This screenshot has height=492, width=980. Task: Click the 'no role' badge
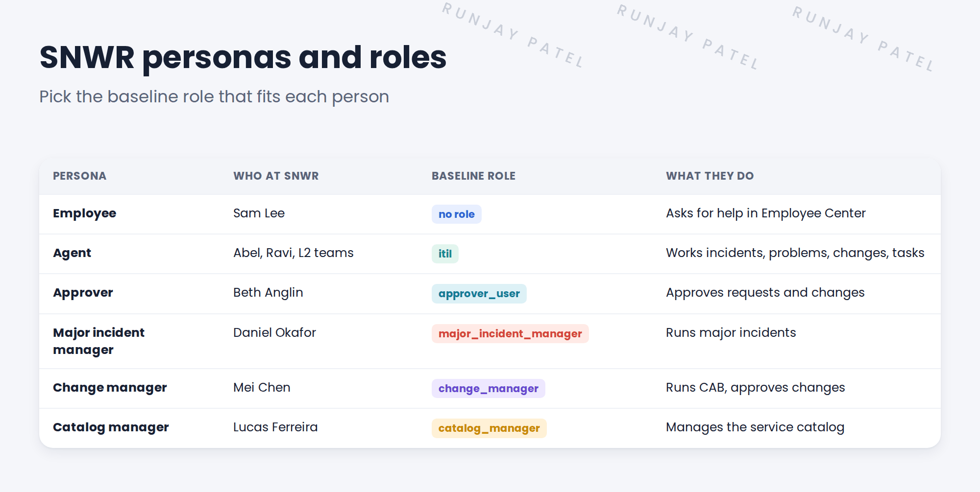point(456,214)
